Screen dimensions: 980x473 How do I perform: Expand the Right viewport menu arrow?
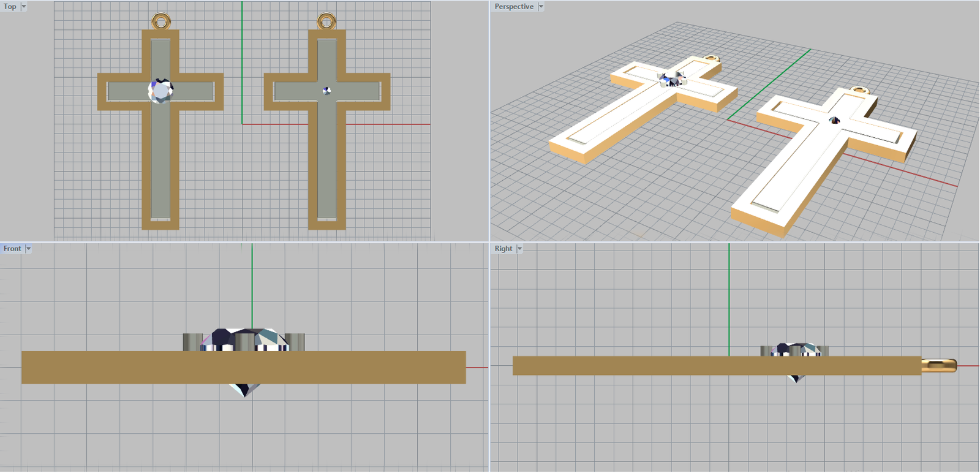pyautogui.click(x=520, y=249)
